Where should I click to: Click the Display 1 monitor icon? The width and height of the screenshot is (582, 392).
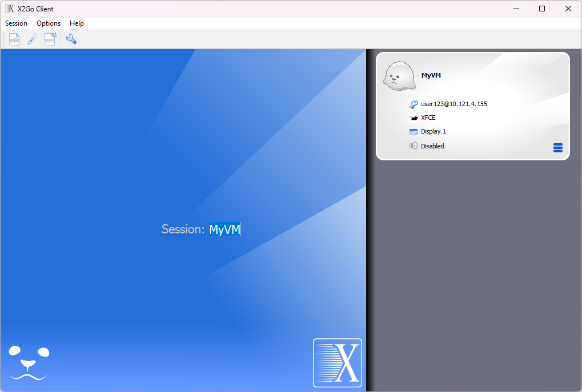pos(414,132)
